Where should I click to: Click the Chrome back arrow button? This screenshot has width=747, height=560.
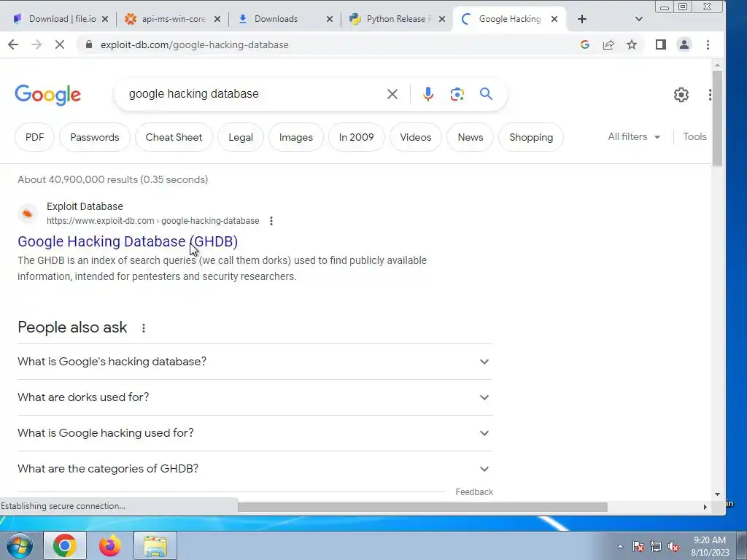pyautogui.click(x=13, y=44)
